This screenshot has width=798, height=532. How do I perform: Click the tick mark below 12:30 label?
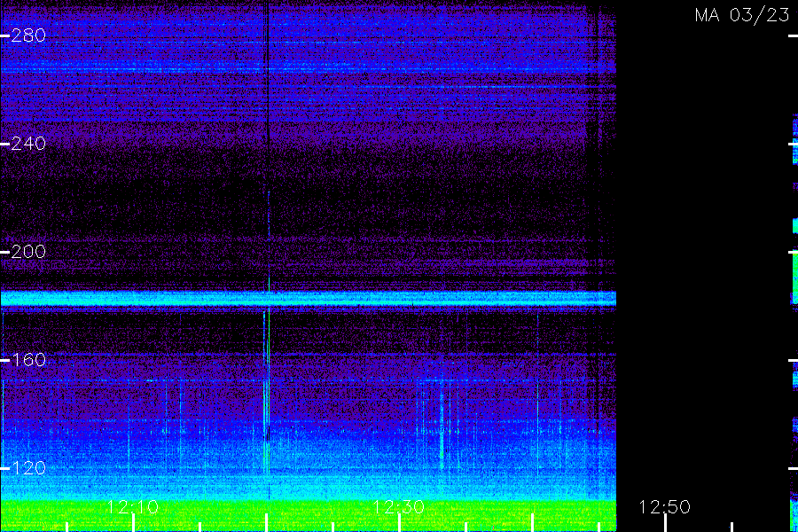tap(400, 523)
